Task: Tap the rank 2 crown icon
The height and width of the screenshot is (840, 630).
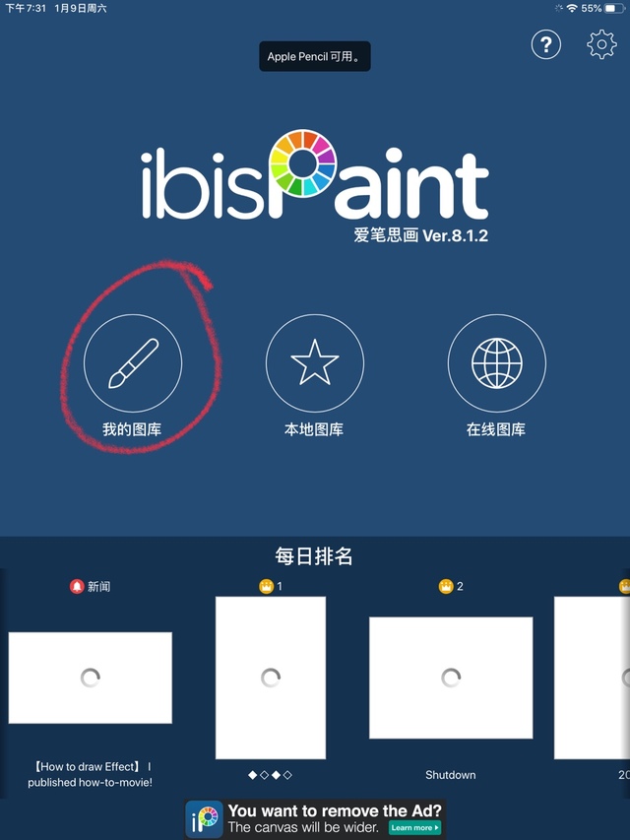Action: [x=446, y=586]
